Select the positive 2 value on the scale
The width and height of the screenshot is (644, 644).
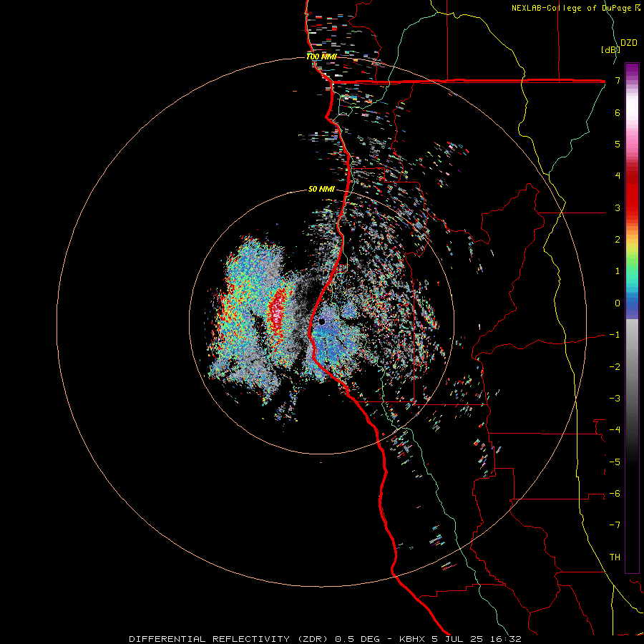click(618, 240)
